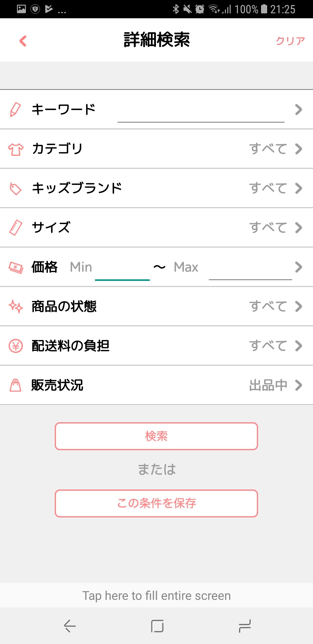This screenshot has width=313, height=644.
Task: Select the 商品の状態 row
Action: pos(156,307)
